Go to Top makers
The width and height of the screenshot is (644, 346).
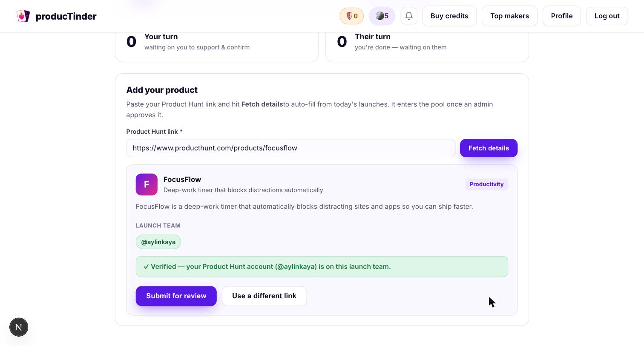(509, 16)
